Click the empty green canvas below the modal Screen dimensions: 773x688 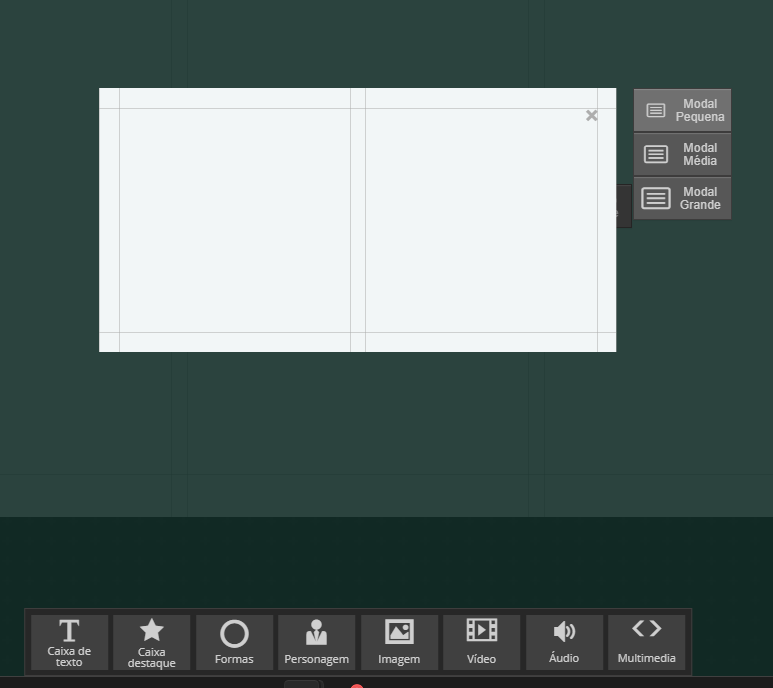point(360,430)
